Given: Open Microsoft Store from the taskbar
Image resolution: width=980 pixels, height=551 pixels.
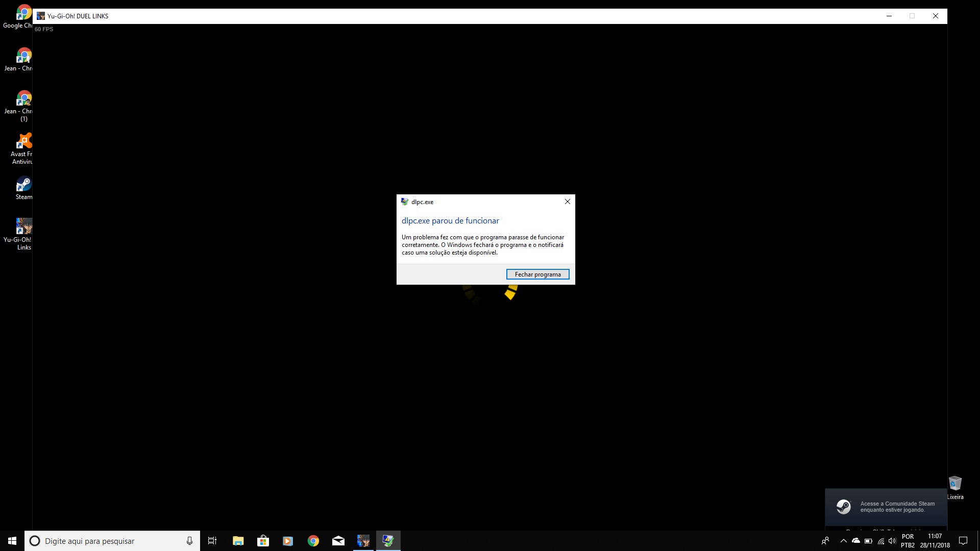Looking at the screenshot, I should [263, 541].
